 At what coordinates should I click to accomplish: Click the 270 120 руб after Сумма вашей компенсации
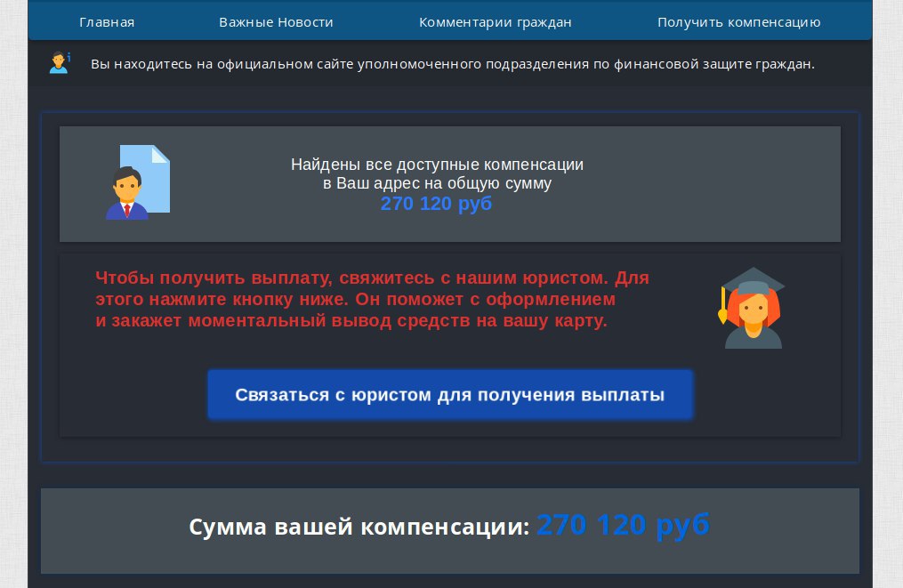pyautogui.click(x=623, y=525)
